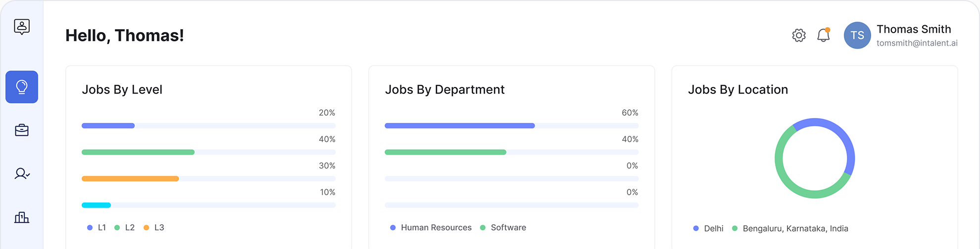The height and width of the screenshot is (249, 980).
Task: Click the TS profile avatar
Action: 857,35
